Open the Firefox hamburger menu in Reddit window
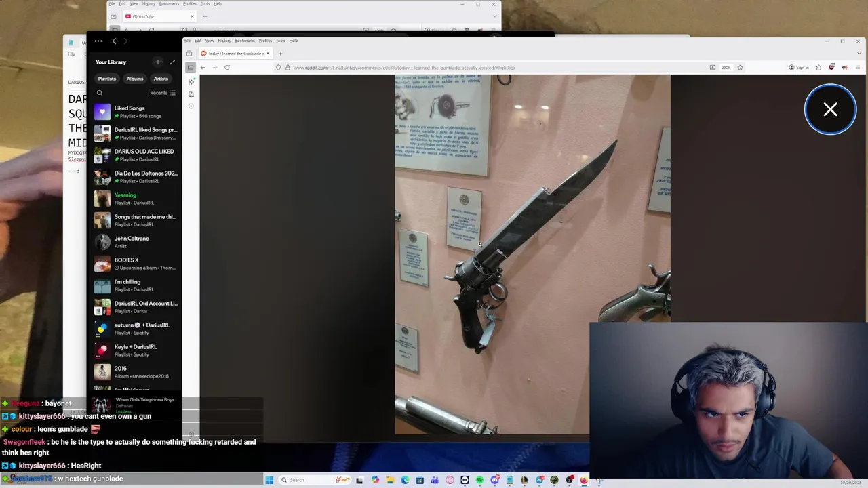Screen dimensions: 868x488 [x=858, y=67]
